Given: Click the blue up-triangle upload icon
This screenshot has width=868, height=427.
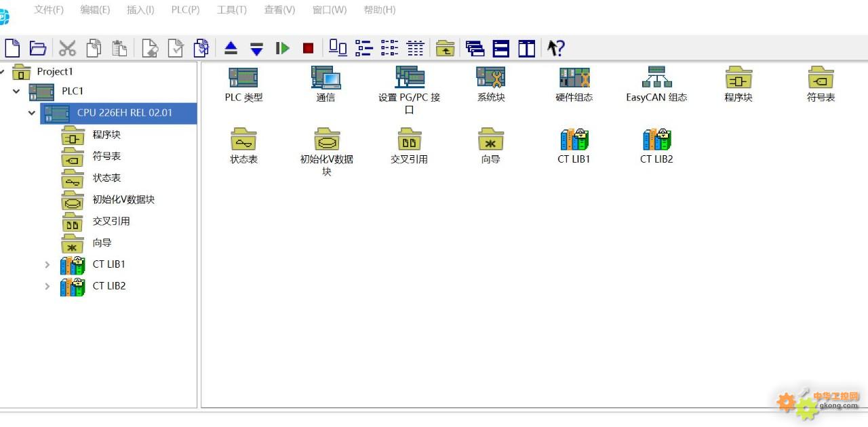Looking at the screenshot, I should click(231, 48).
